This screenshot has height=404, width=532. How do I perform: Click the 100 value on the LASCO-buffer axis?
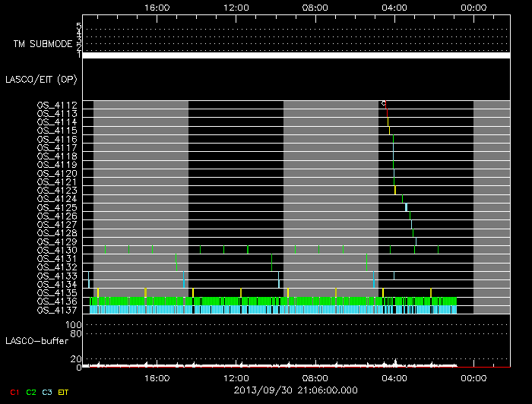75,325
